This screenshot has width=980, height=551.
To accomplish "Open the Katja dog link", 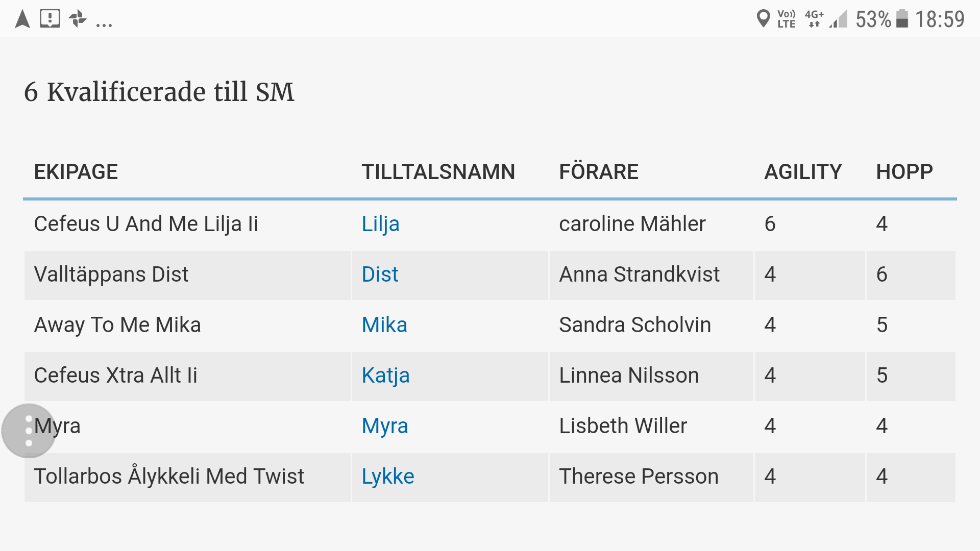I will pos(385,375).
